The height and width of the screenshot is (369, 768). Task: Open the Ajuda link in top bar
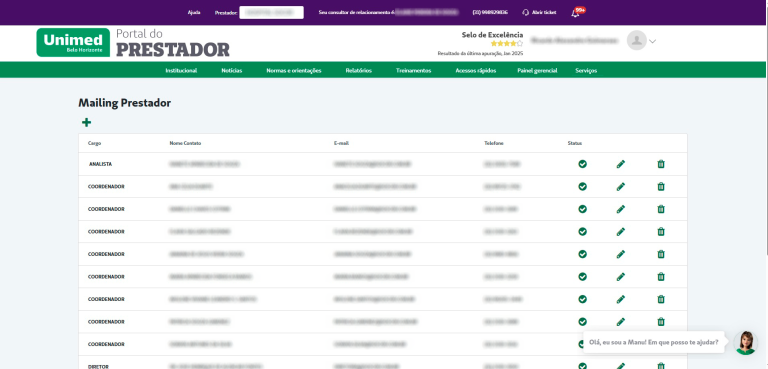pos(194,13)
